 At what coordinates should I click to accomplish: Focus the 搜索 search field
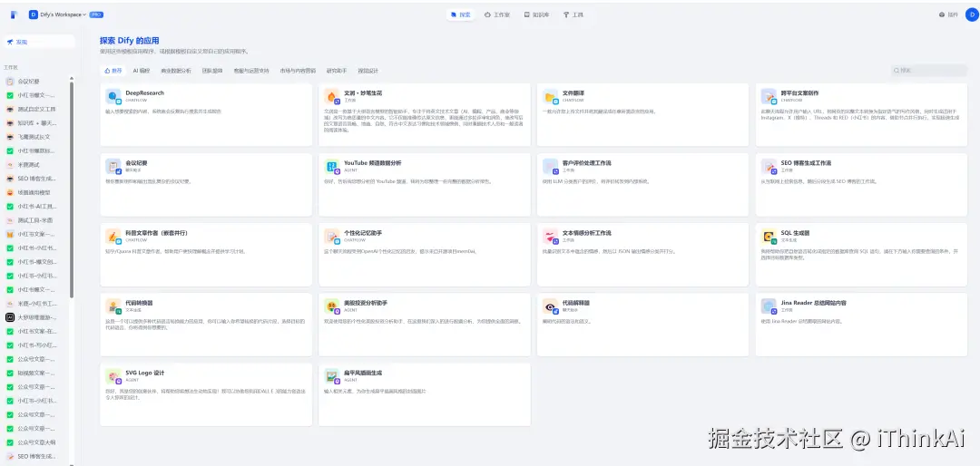929,71
